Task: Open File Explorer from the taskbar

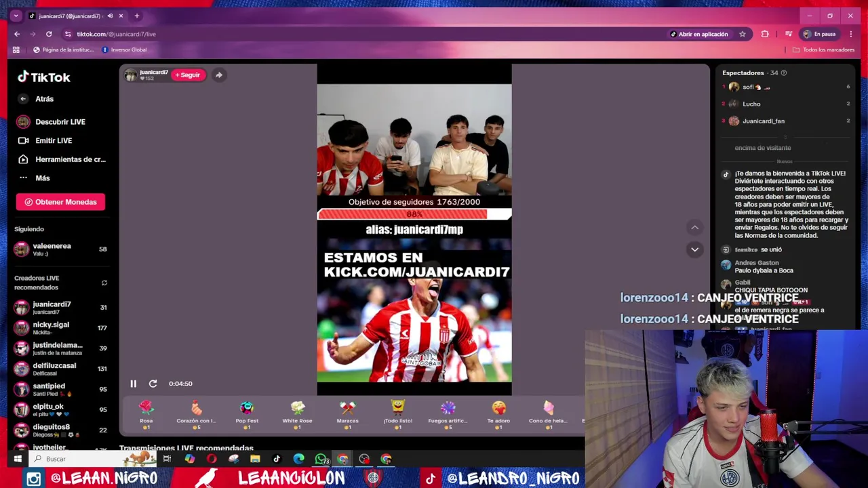Action: pos(255,459)
